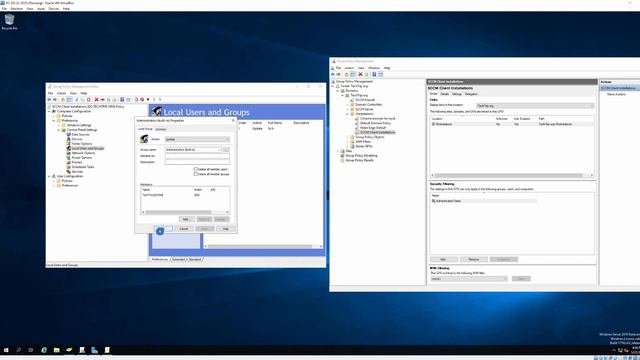Click the Description input field
The image size is (640, 360).
pos(197,162)
